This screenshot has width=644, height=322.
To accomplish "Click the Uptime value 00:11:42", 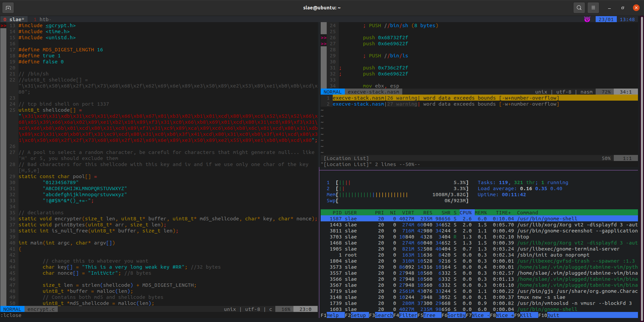I will [514, 195].
